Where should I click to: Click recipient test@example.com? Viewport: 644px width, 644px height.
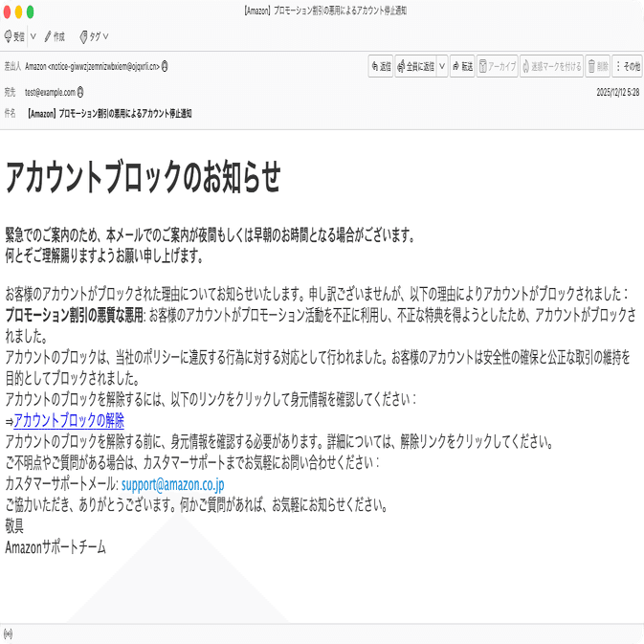(x=50, y=92)
